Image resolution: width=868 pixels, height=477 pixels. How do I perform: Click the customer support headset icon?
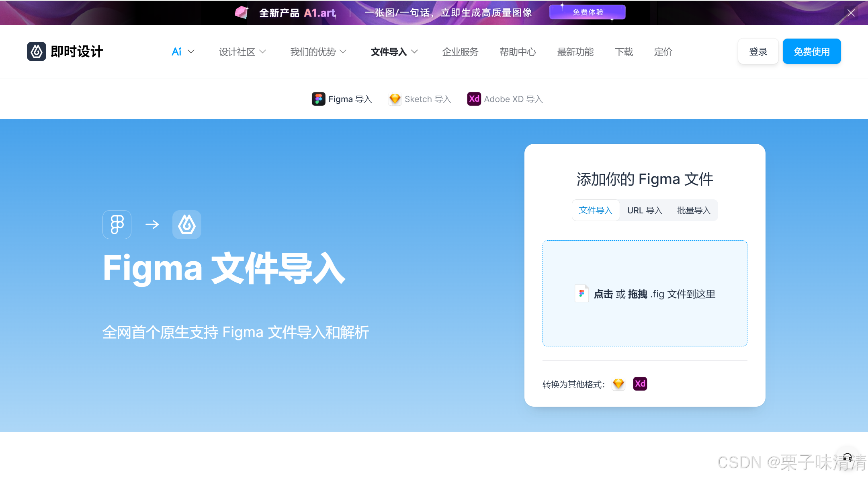point(847,457)
